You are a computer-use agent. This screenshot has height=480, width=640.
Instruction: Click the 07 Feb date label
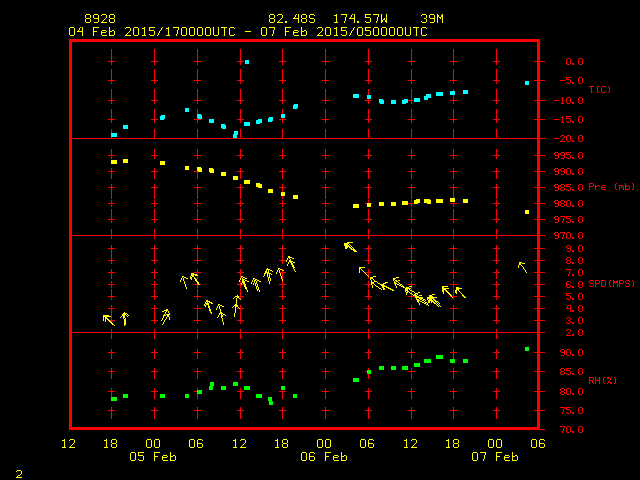[x=495, y=457]
